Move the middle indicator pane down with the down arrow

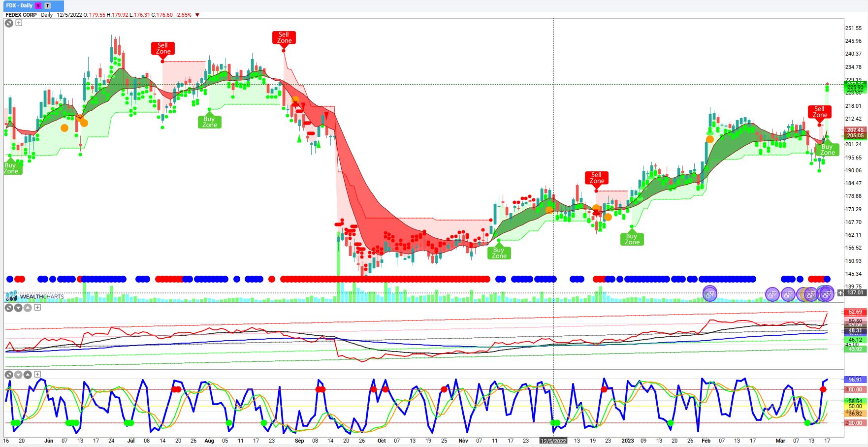18,308
